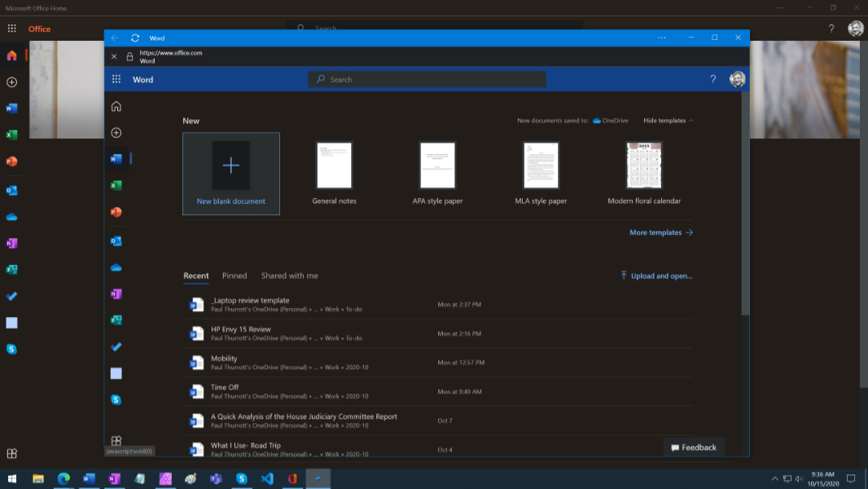Open OneDrive from the Word window sidebar

click(x=116, y=267)
